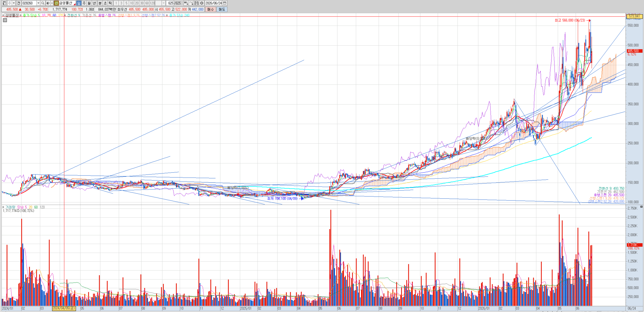Click the 후행스팬 26: 485,500 value label
The width and height of the screenshot is (644, 312).
pyautogui.click(x=609, y=195)
